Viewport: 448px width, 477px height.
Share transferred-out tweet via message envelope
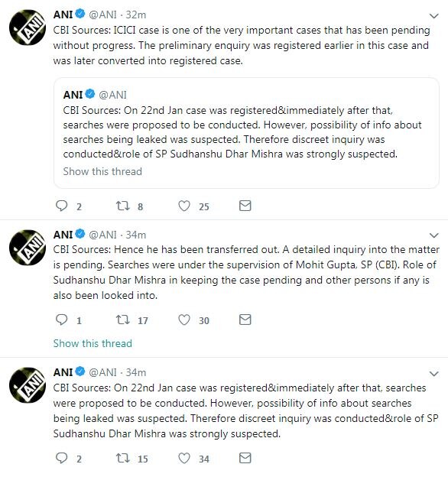[245, 320]
